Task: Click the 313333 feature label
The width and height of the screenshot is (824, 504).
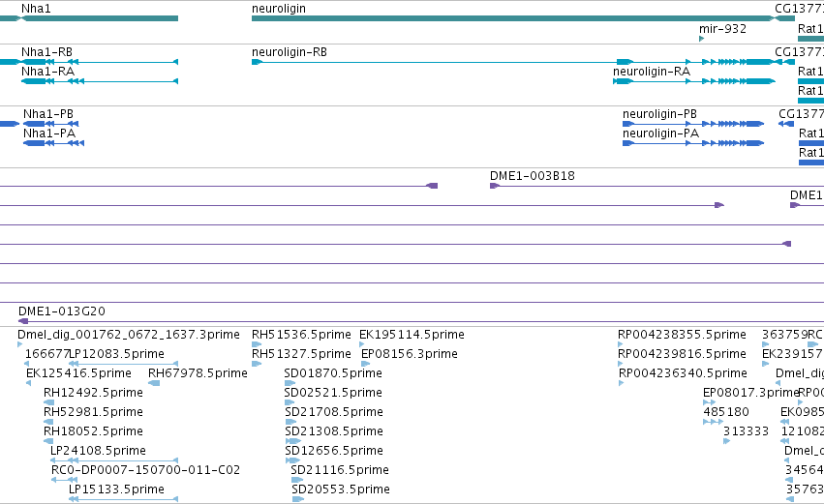Action: click(x=746, y=431)
